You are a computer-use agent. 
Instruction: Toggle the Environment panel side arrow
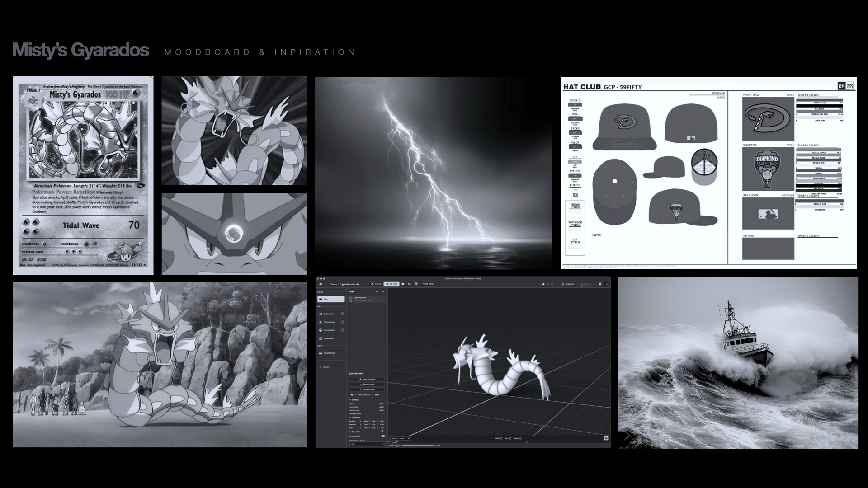(x=342, y=322)
